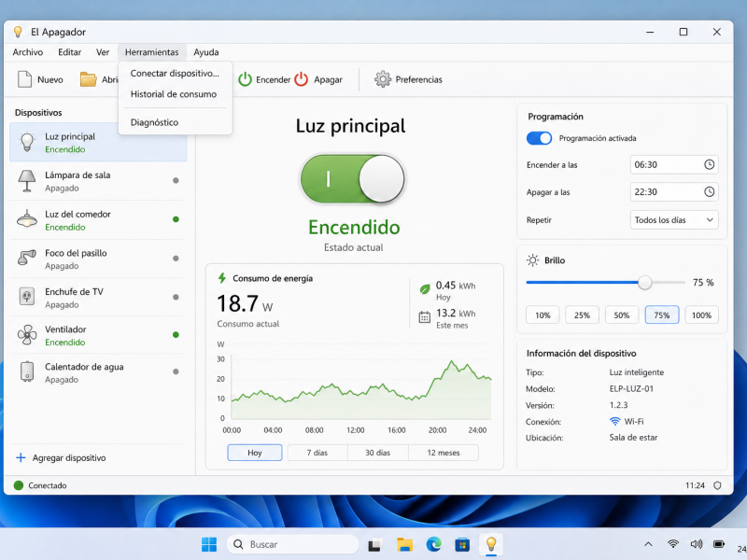Disable the Programación activada switch
This screenshot has width=747, height=560.
point(540,138)
